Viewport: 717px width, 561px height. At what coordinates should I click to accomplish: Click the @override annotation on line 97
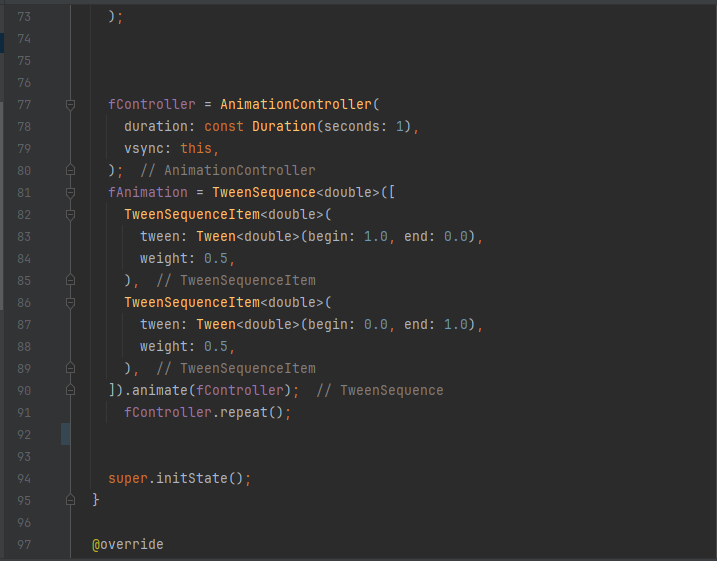click(128, 545)
